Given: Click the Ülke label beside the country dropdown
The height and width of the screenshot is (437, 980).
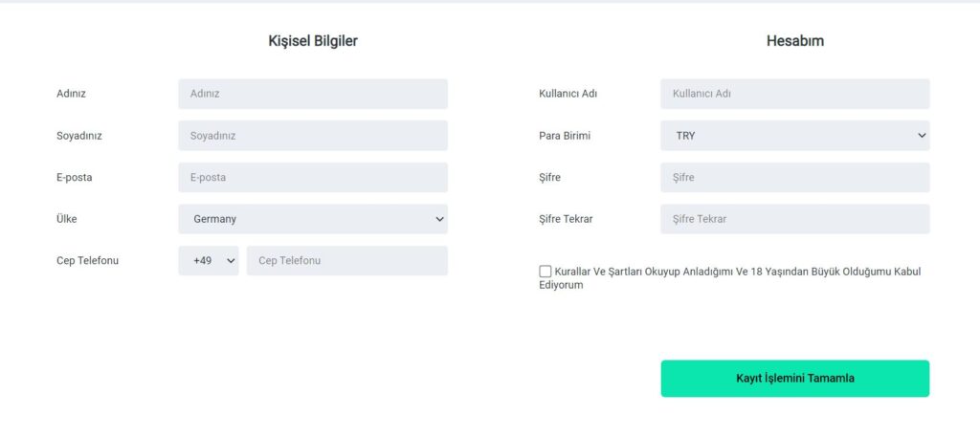Looking at the screenshot, I should coord(67,219).
